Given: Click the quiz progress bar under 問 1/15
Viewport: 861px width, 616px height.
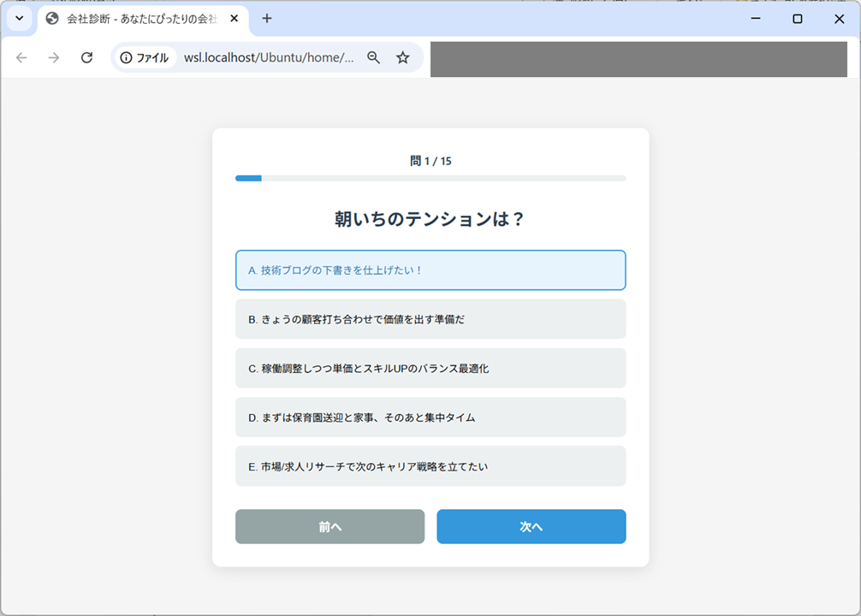Looking at the screenshot, I should 430,178.
